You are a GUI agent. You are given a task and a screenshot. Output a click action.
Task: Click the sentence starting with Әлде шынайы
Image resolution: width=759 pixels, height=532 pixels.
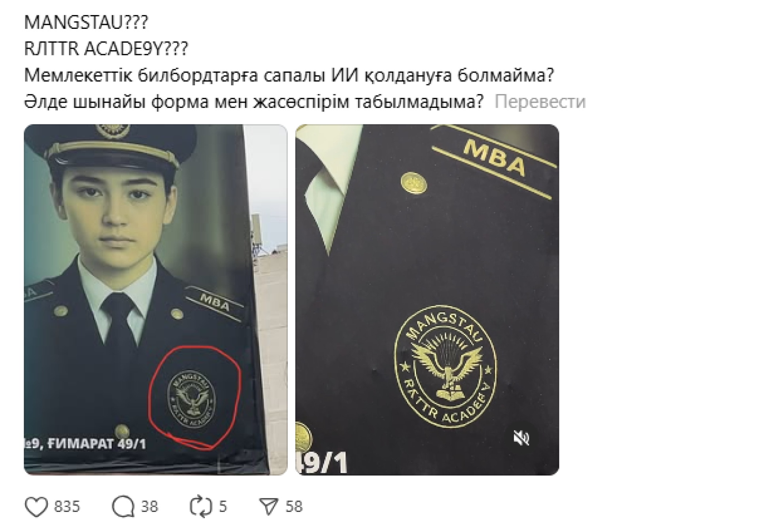coord(254,102)
